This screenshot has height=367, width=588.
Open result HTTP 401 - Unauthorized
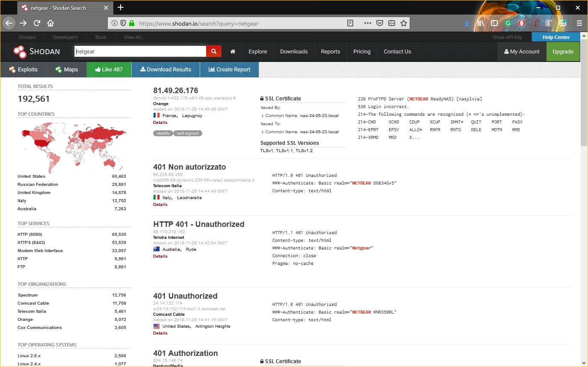pyautogui.click(x=199, y=224)
